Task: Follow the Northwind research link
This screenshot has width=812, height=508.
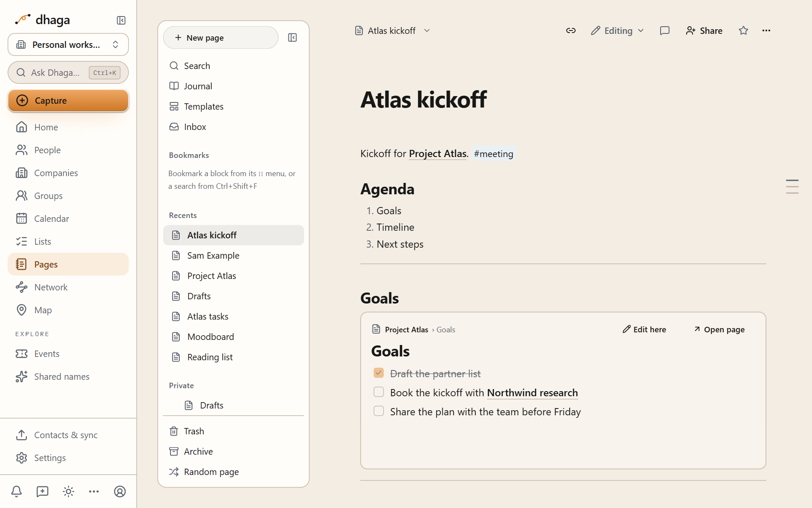Action: 532,393
